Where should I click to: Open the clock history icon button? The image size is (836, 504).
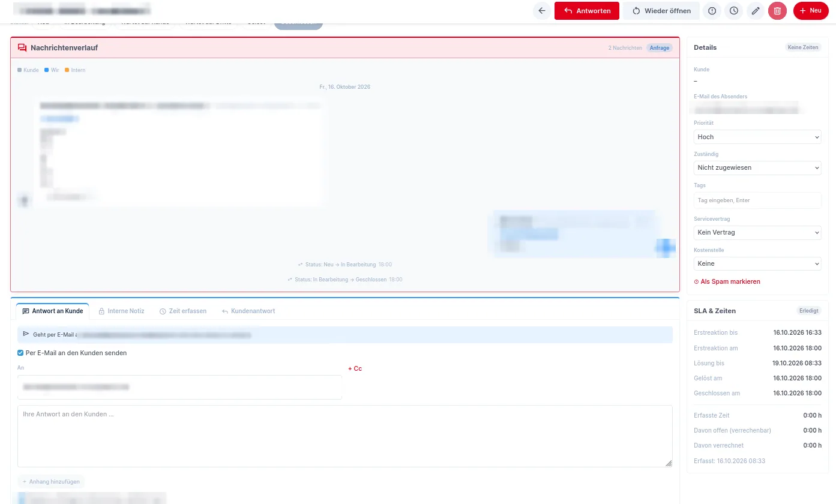point(734,11)
